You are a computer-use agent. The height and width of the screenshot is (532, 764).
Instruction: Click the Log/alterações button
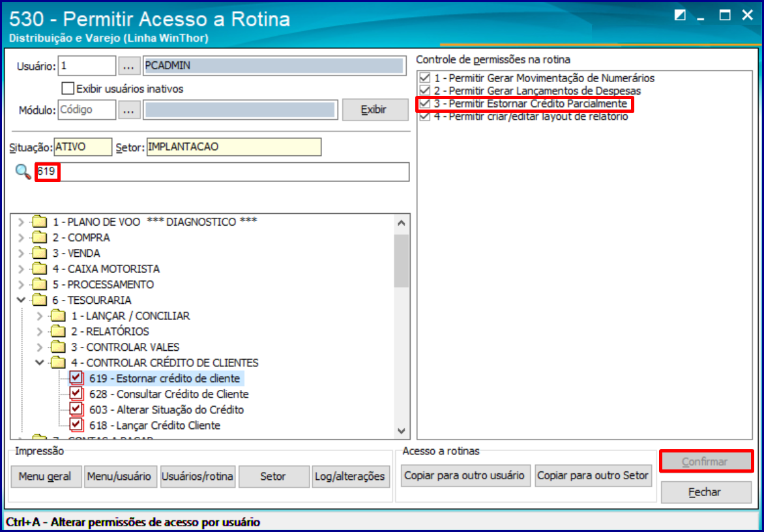pos(351,477)
